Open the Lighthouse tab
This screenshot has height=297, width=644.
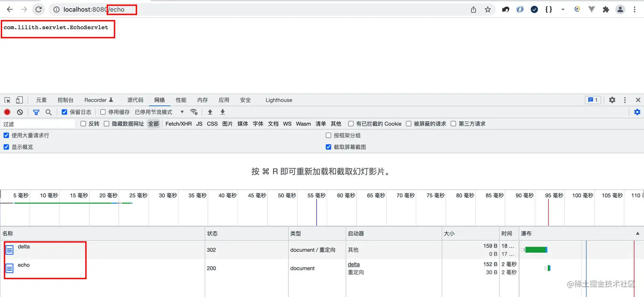tap(279, 100)
